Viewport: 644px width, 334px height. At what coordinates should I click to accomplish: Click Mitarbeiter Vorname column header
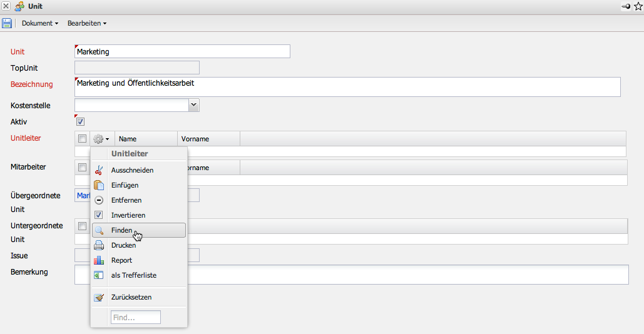(213, 168)
